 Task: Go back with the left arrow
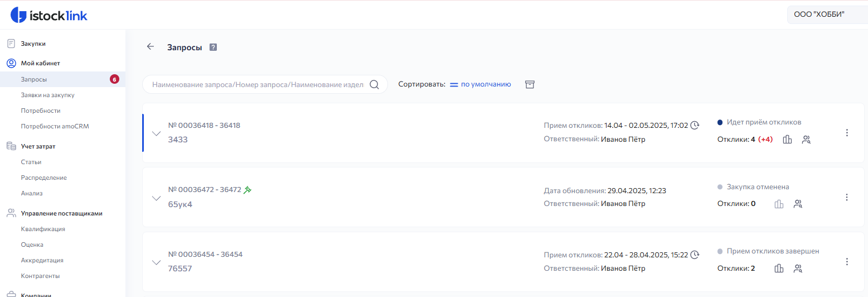tap(150, 47)
